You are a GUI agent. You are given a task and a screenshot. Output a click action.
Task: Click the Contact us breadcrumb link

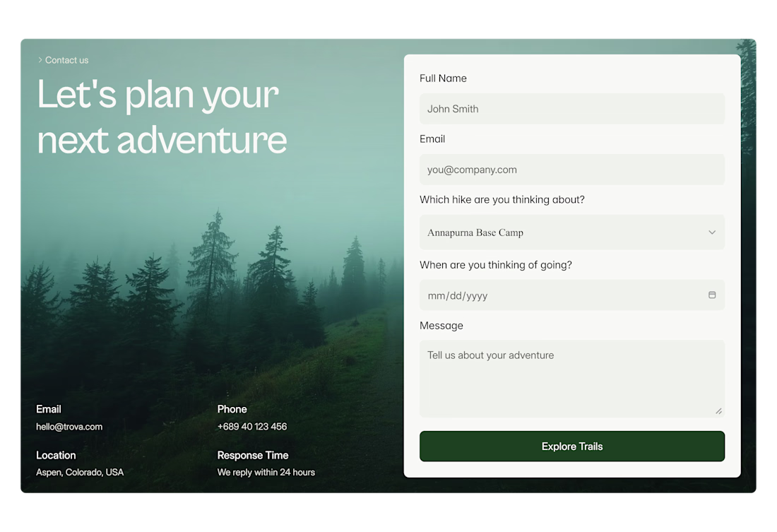(x=66, y=60)
